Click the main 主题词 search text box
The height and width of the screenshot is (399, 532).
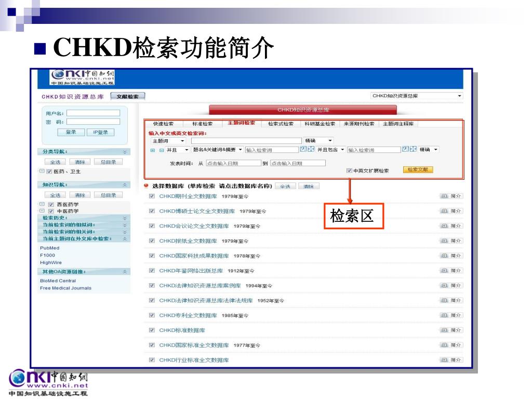(x=246, y=141)
